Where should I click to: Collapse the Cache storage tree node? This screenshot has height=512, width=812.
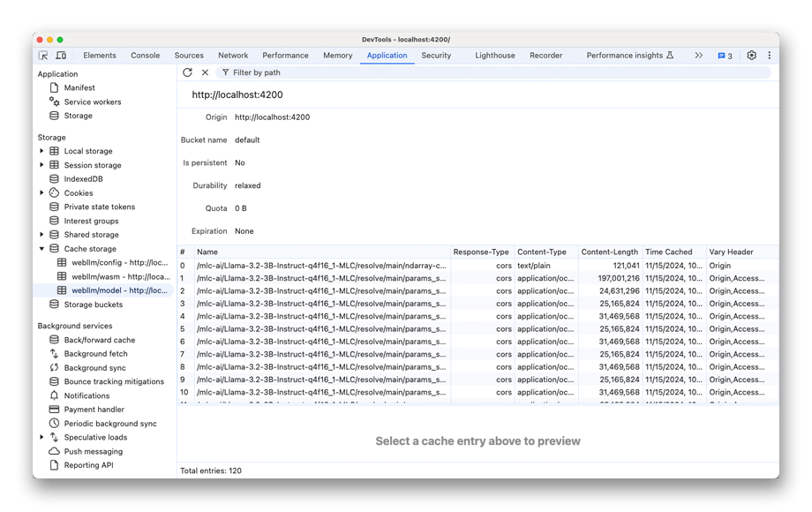41,249
